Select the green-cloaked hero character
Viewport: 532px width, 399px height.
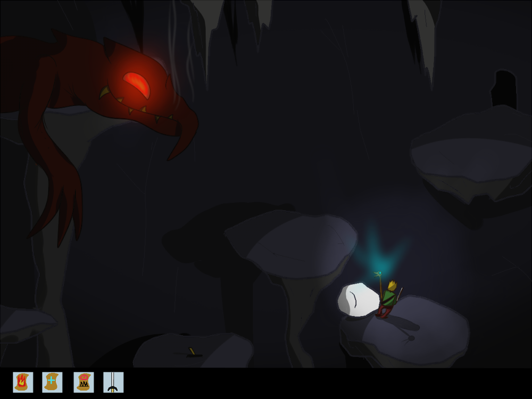(388, 299)
